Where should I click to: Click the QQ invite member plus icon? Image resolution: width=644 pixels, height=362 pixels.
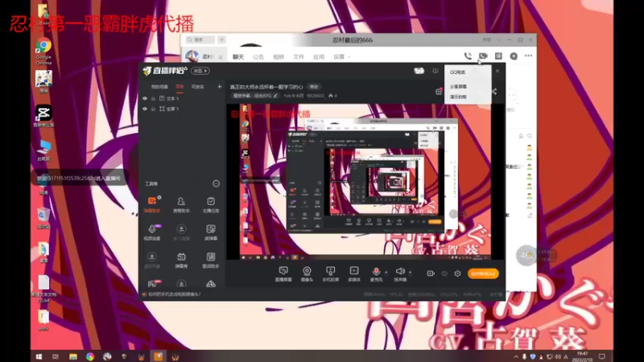[514, 56]
